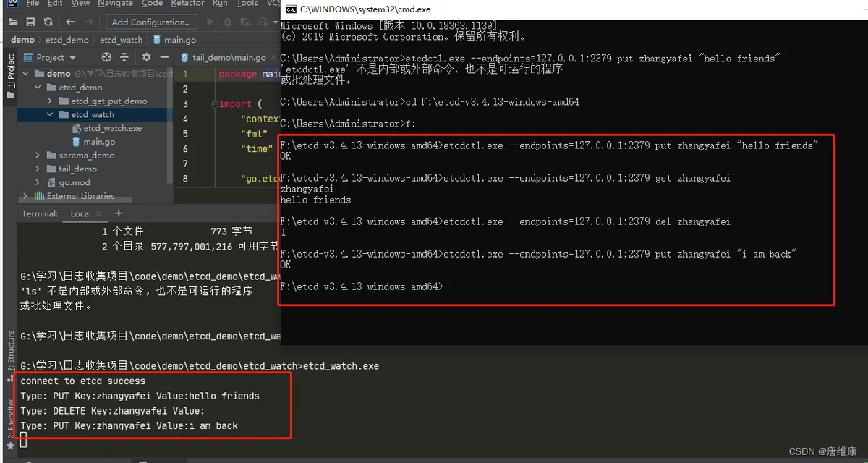Click the Synchronize refresh icon
Image resolution: width=868 pixels, height=463 pixels.
[48, 22]
